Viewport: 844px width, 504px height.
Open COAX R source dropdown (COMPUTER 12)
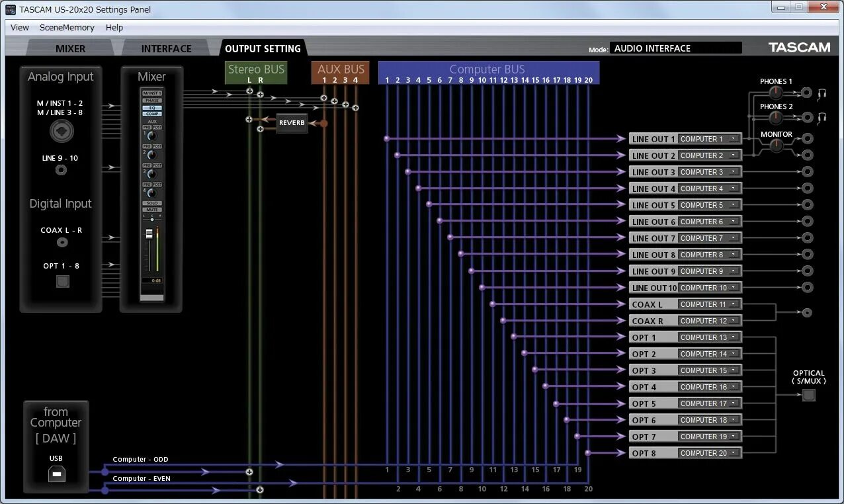click(710, 321)
